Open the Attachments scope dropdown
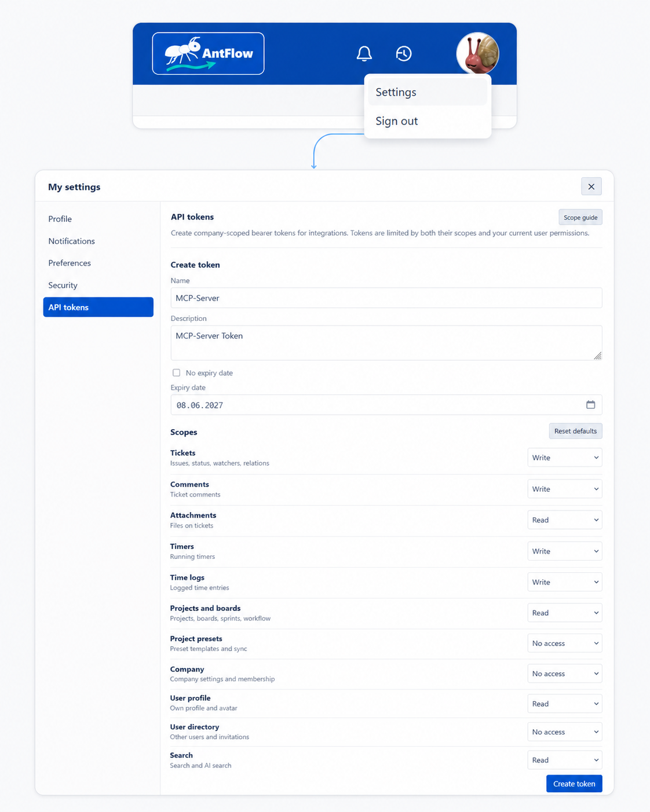650x812 pixels. (565, 520)
